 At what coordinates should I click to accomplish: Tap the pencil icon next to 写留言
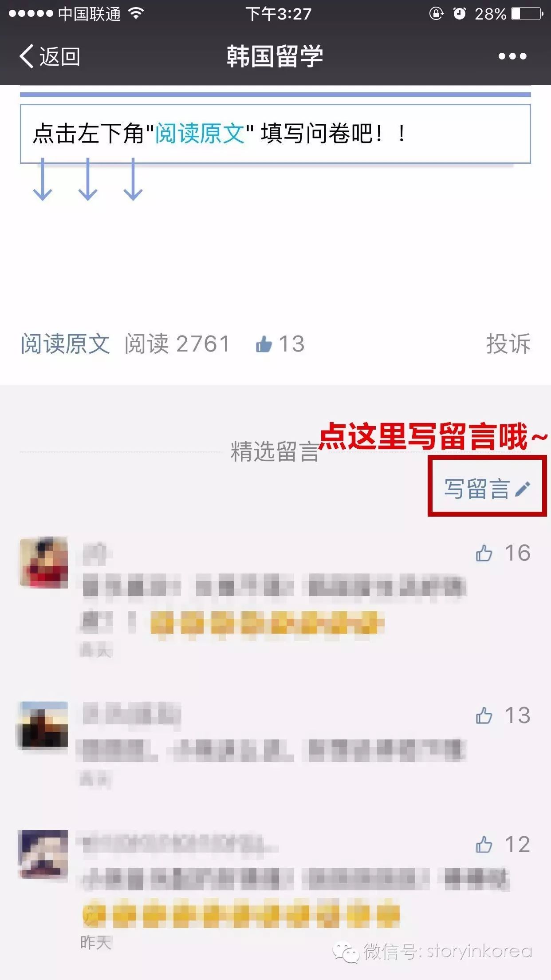523,489
